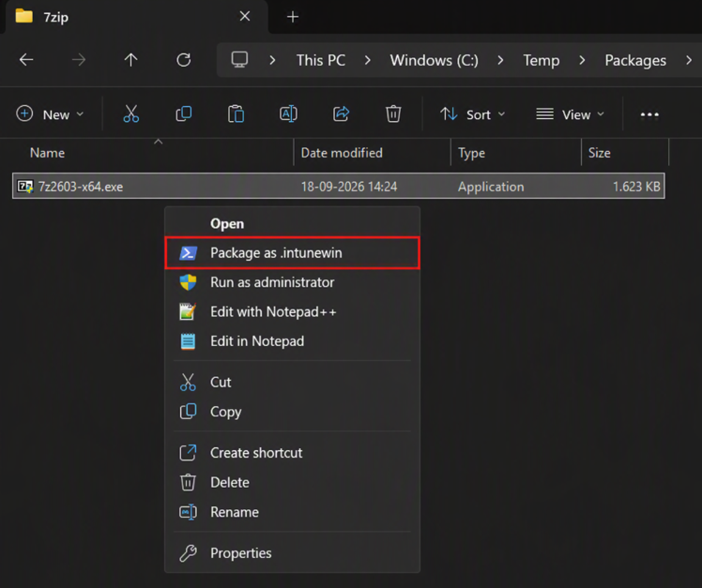This screenshot has width=702, height=588.
Task: Choose Cut in context menu
Action: point(293,383)
